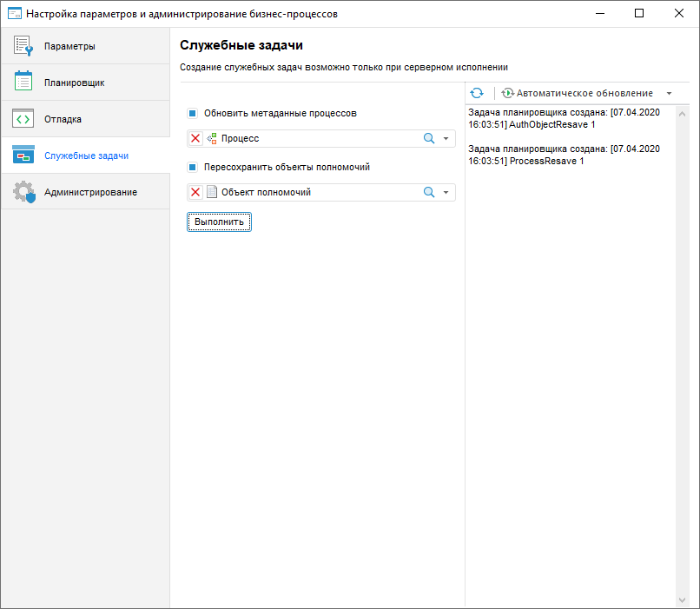Click the log panel scrollbar down arrow
The width and height of the screenshot is (700, 609).
coord(682,599)
